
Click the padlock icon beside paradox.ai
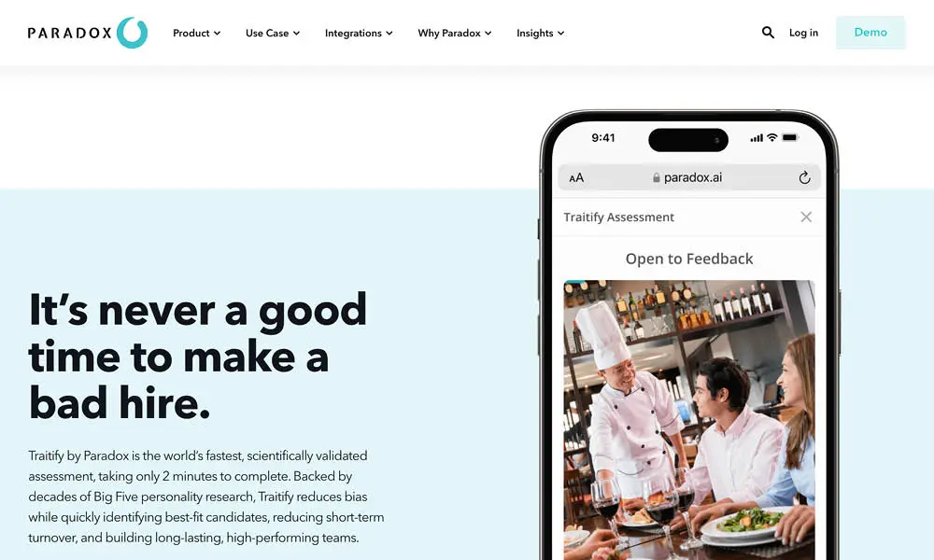click(x=656, y=177)
